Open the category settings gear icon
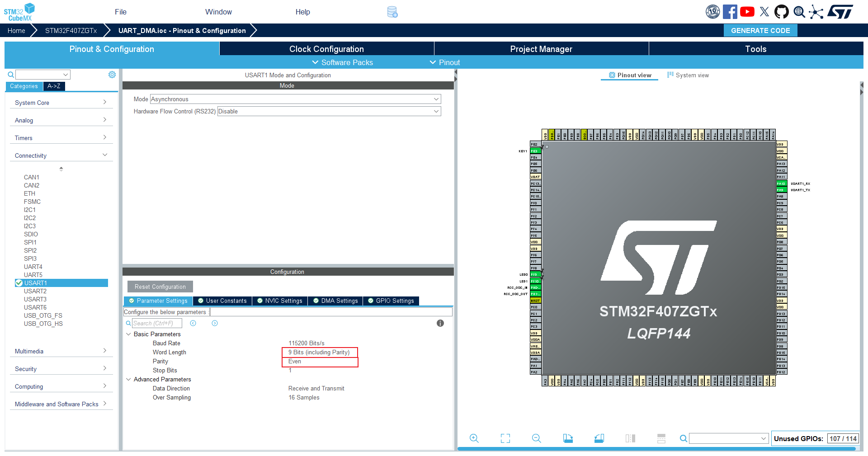Screen dimensions: 868x456 pyautogui.click(x=112, y=75)
